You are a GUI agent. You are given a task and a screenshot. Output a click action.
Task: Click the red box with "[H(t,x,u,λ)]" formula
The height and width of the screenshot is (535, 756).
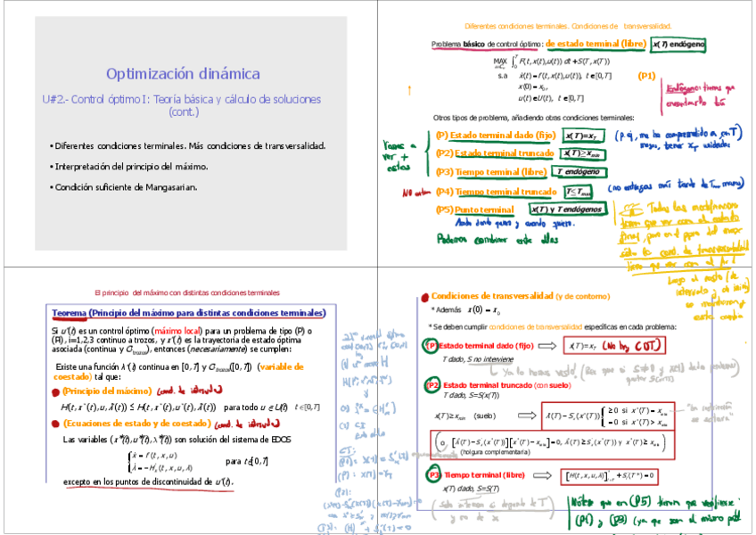coord(609,476)
